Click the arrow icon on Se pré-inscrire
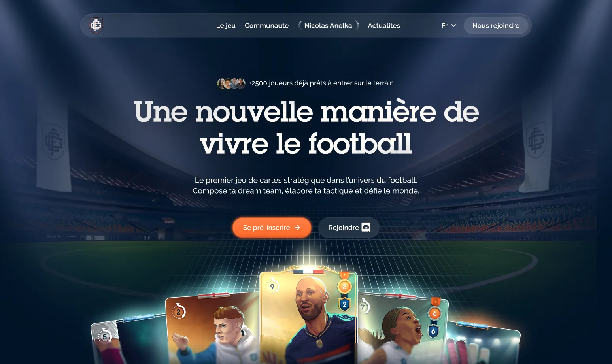This screenshot has width=612, height=364. click(x=297, y=228)
